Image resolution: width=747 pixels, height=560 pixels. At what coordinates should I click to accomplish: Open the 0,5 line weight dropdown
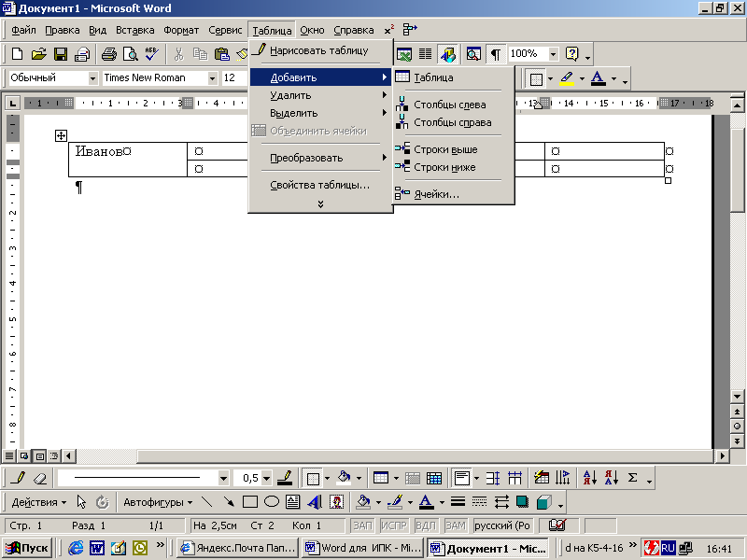267,478
